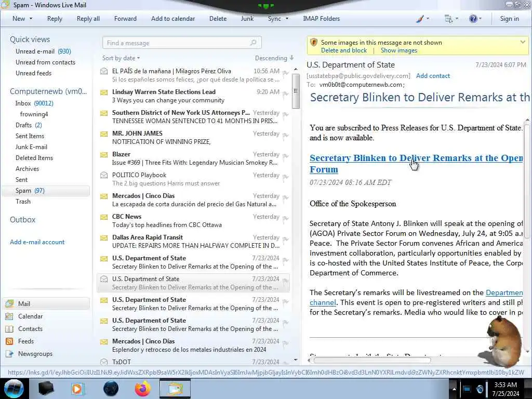Viewport: 532px width, 399px height.
Task: Flag the Mercados Cinco Días Gas Natural message
Action: (286, 197)
